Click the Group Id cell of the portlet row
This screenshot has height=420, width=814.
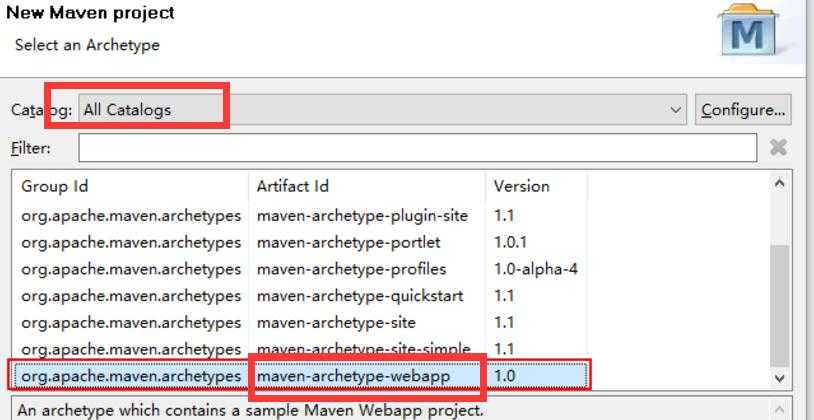[131, 242]
